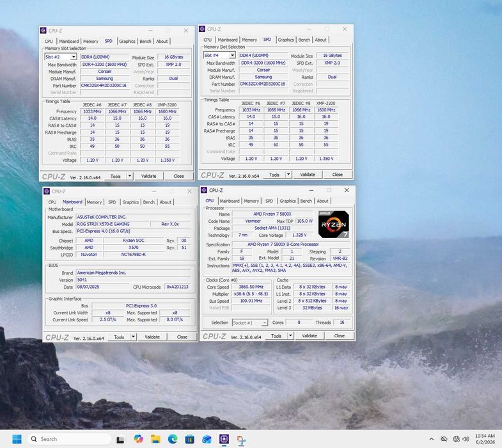Click part number field in Slot #2 window
The height and width of the screenshot is (448, 502).
(x=104, y=86)
